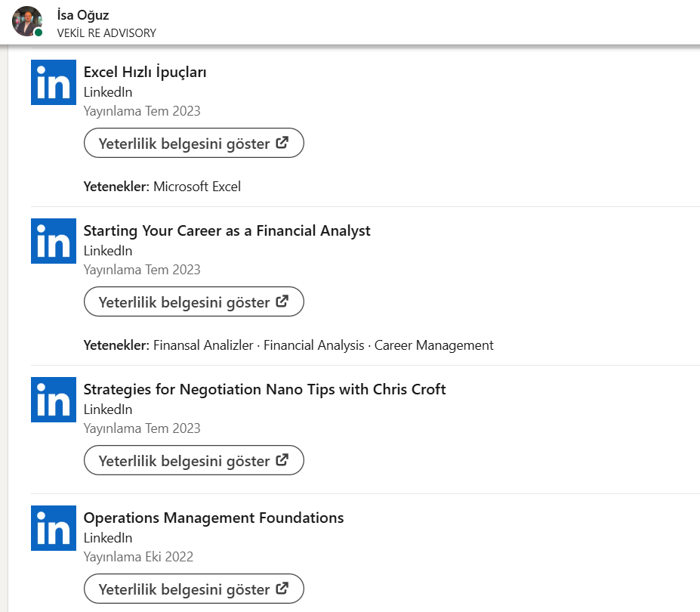
Task: Click the LinkedIn logo beside Excel Hızlı İpuçları
Action: (53, 82)
